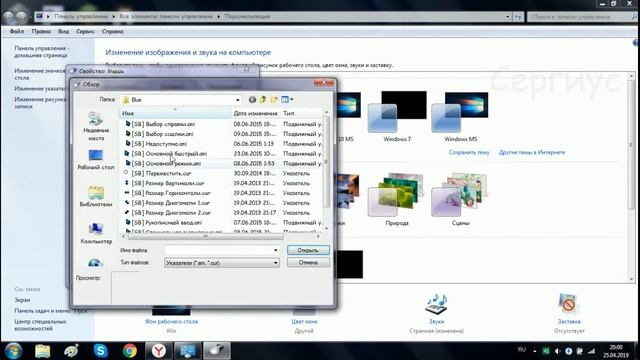Select the Природа theme thumbnail
This screenshot has height=360, width=640.
(x=397, y=199)
